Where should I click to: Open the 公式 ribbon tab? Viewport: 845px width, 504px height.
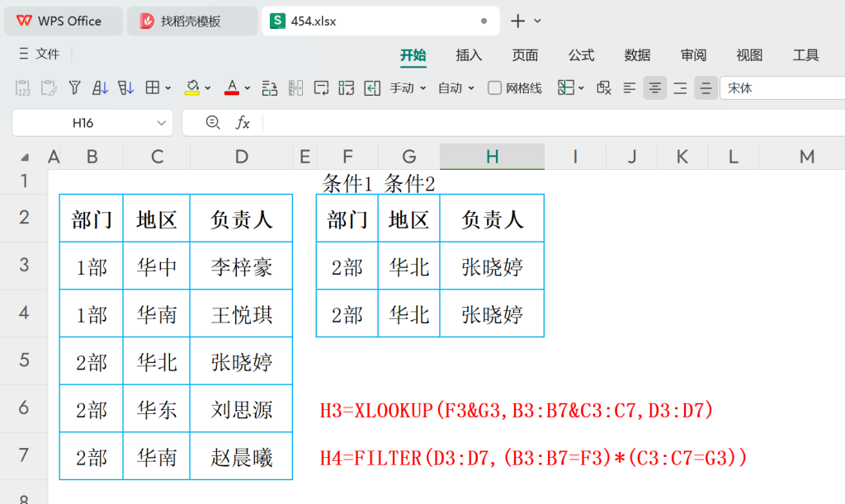[581, 55]
